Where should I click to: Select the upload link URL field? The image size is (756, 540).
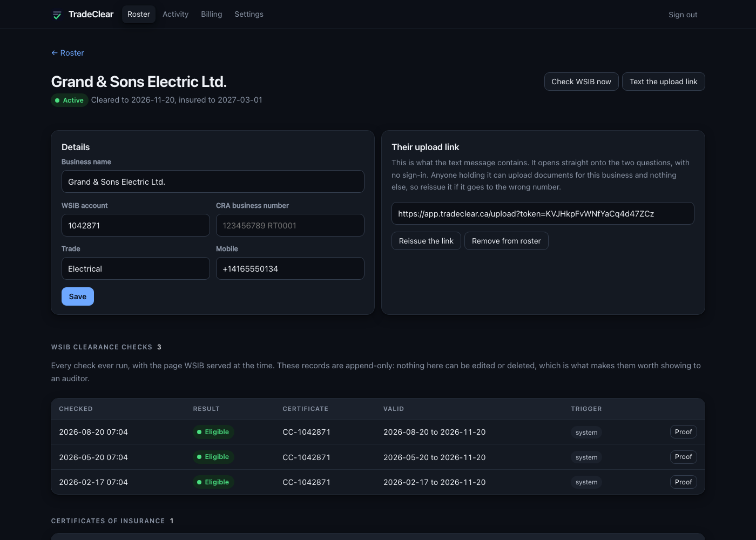point(543,213)
